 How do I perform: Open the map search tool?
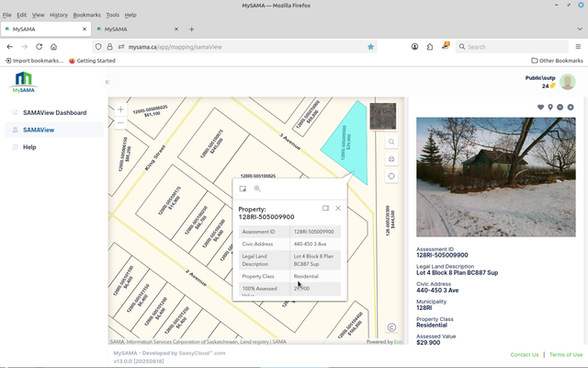click(x=391, y=142)
